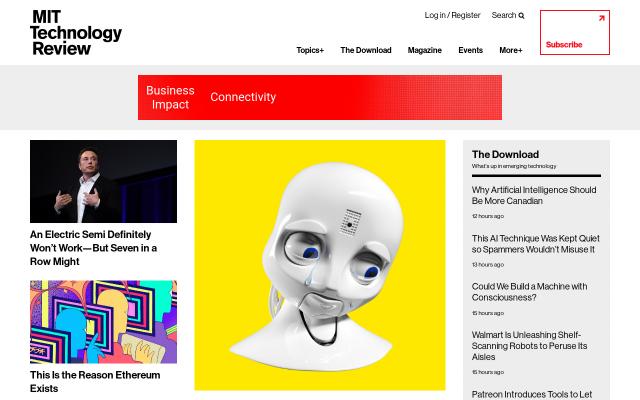Click the crying robot feature image
Image resolution: width=640 pixels, height=400 pixels.
point(320,265)
